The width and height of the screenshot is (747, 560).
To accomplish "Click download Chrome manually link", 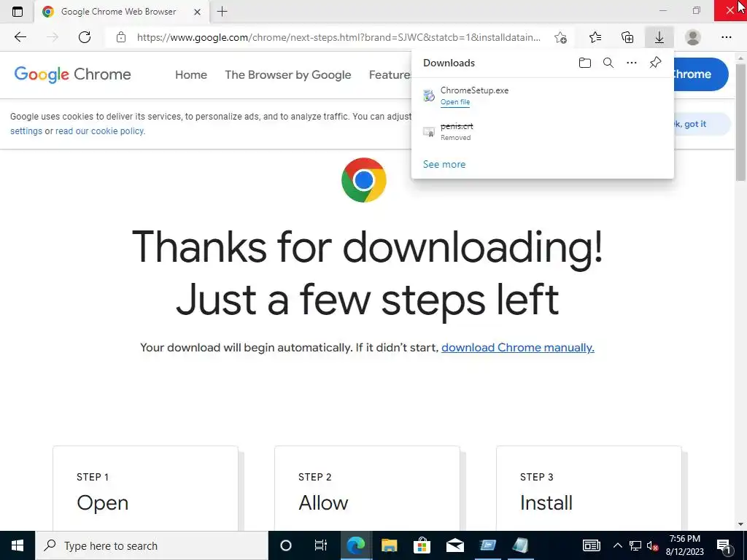I will click(x=518, y=348).
